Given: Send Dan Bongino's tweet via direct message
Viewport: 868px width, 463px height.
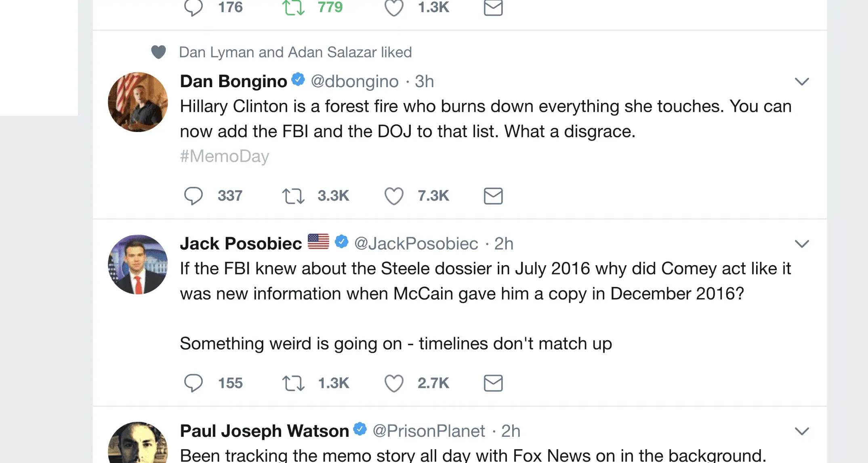Looking at the screenshot, I should tap(493, 196).
